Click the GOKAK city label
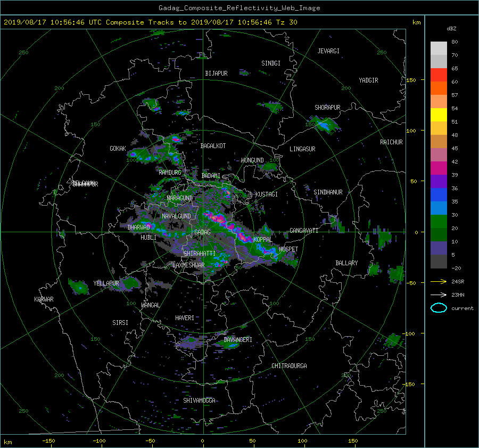The image size is (479, 448). coord(118,149)
